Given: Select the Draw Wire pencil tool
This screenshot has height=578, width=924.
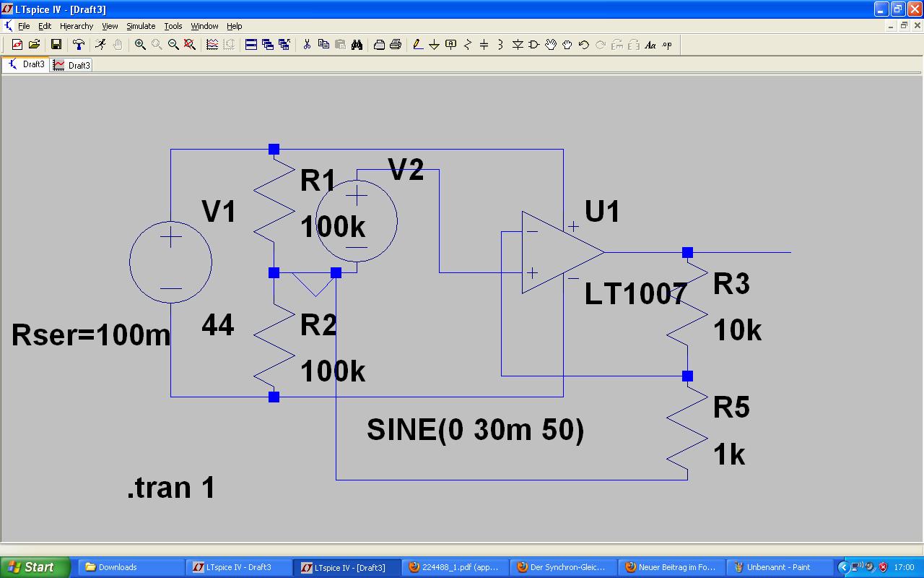Looking at the screenshot, I should pos(418,45).
